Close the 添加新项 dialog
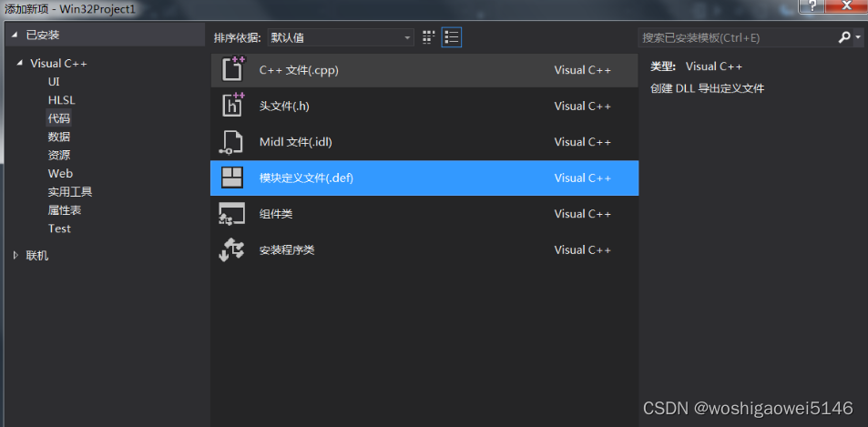 click(847, 5)
